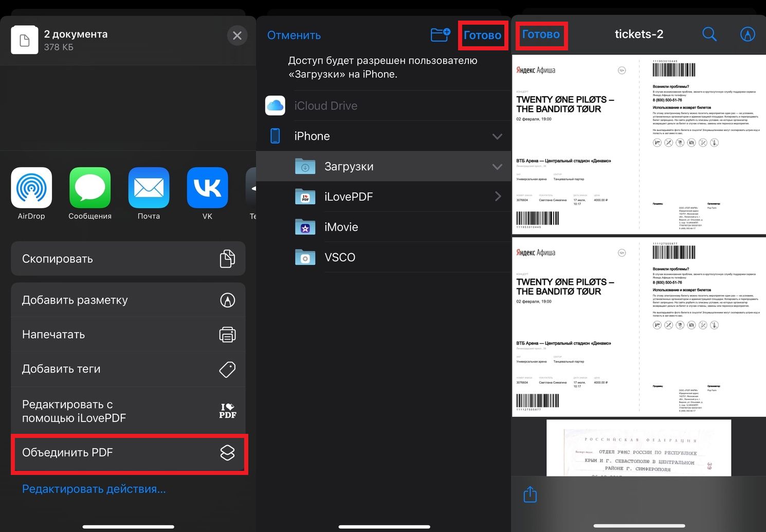Open the first ticket page in preview

[x=639, y=144]
